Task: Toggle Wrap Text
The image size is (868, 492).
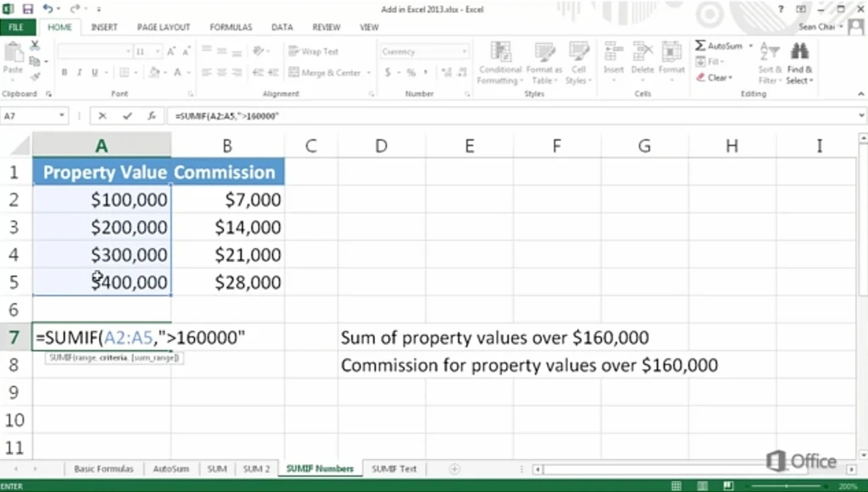Action: point(314,52)
